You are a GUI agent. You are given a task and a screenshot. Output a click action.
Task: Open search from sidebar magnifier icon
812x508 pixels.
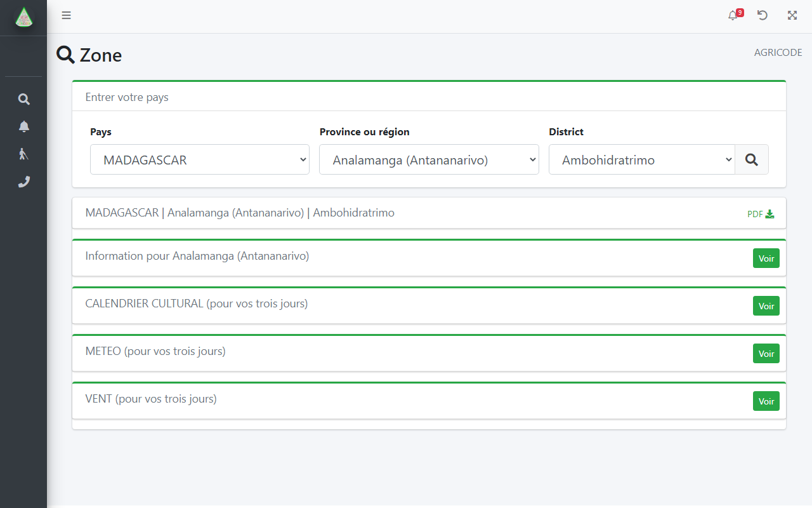23,99
